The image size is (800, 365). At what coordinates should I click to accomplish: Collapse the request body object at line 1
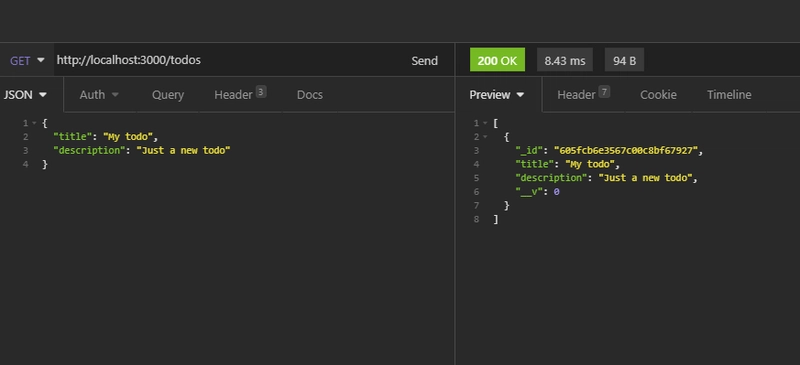tap(34, 123)
